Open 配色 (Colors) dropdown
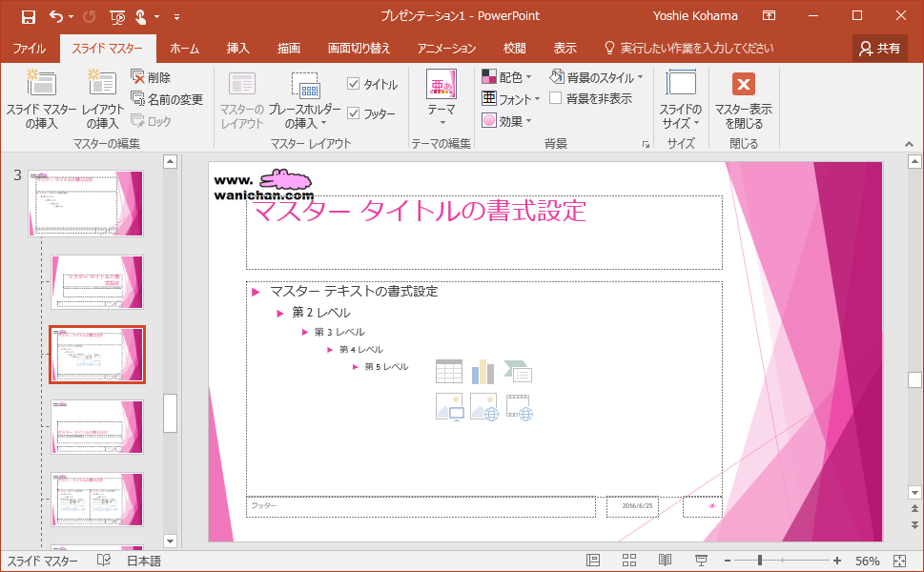Viewport: 924px width, 572px height. pyautogui.click(x=506, y=76)
